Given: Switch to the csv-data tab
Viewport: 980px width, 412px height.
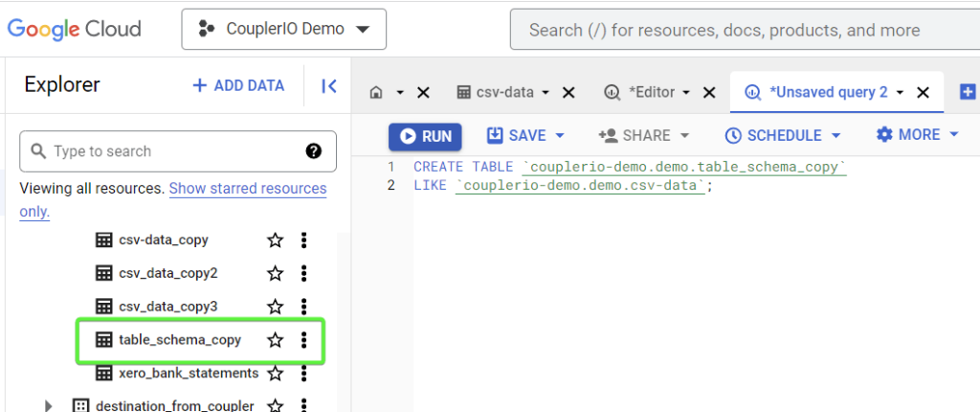Looking at the screenshot, I should pyautogui.click(x=496, y=93).
